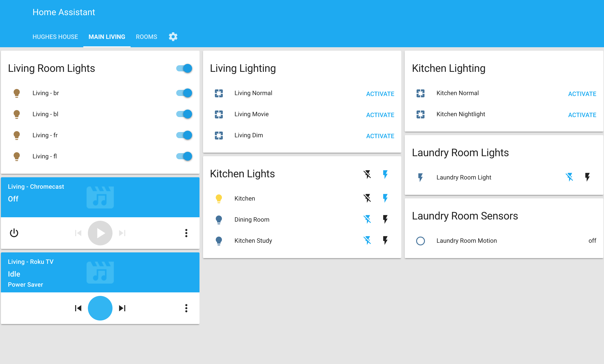Turn on Dining Room light with flash icon
Image resolution: width=604 pixels, height=364 pixels.
(385, 219)
